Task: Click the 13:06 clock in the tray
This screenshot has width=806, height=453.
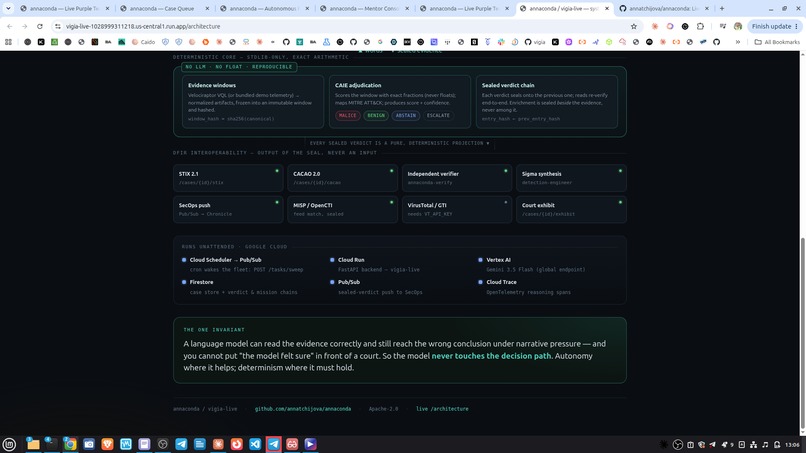Action: (792, 445)
